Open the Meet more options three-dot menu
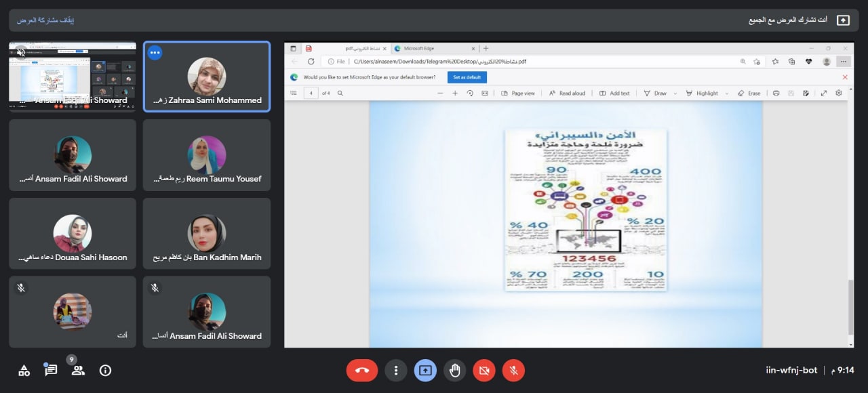 coord(395,370)
